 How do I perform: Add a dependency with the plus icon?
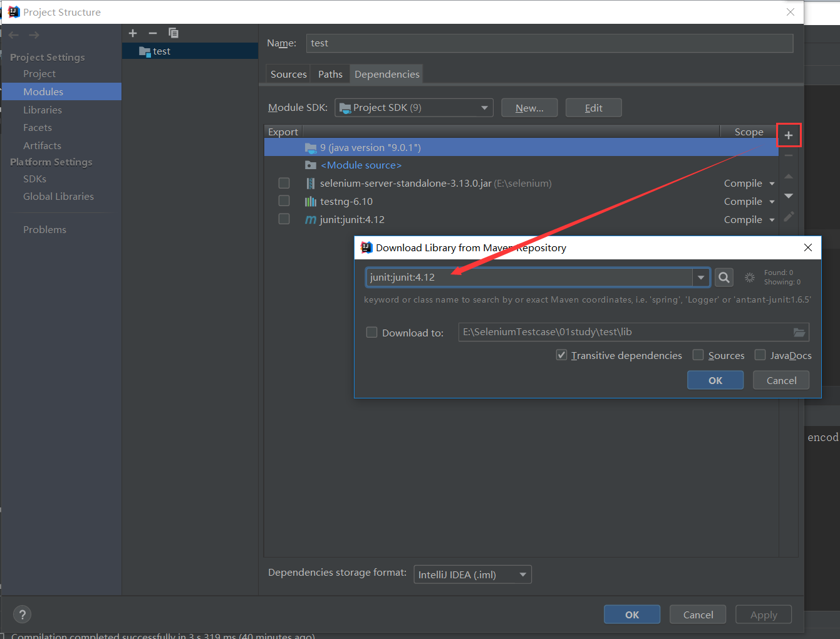[x=789, y=135]
